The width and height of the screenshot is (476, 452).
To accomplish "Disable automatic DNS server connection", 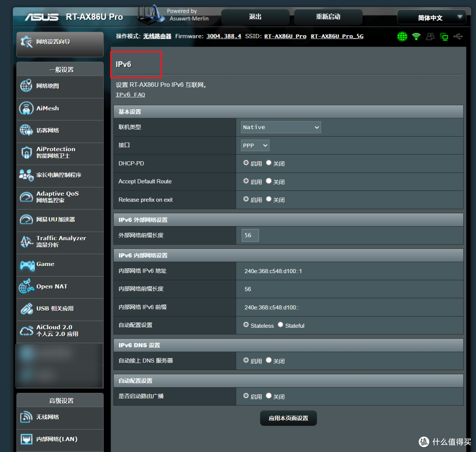I will point(269,360).
